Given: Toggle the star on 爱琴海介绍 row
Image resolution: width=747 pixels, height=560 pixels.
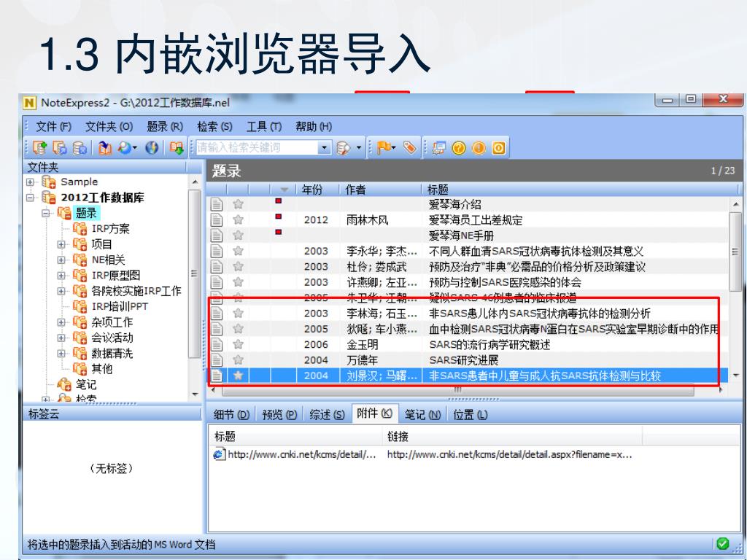Looking at the screenshot, I should [x=239, y=204].
